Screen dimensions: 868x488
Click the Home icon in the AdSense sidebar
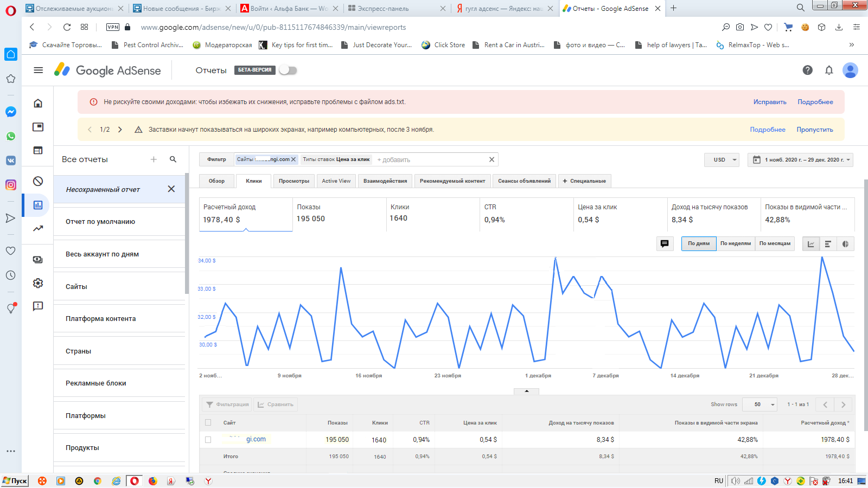click(x=38, y=103)
